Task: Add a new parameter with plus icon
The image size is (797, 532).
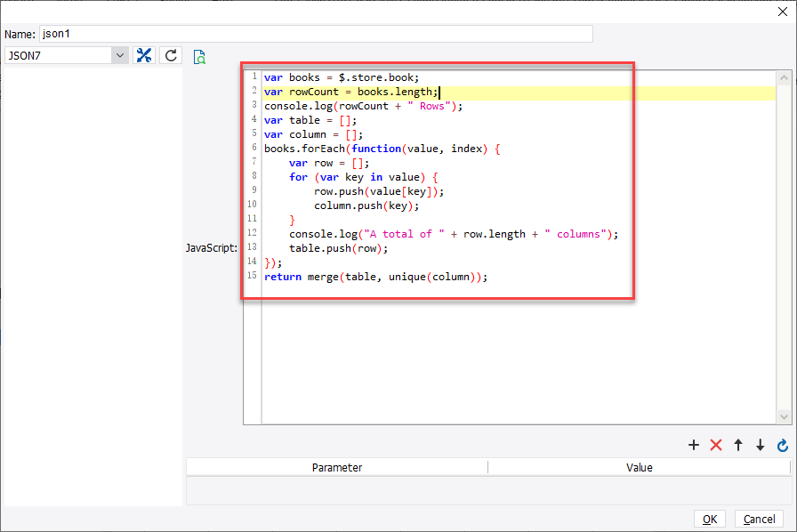Action: pos(694,445)
